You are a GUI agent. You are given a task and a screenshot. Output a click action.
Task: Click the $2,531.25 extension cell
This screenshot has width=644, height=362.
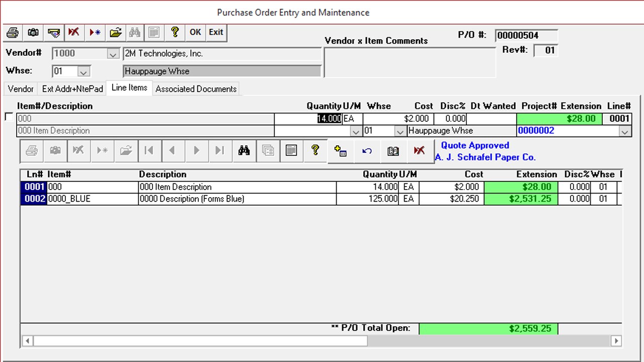click(x=521, y=199)
